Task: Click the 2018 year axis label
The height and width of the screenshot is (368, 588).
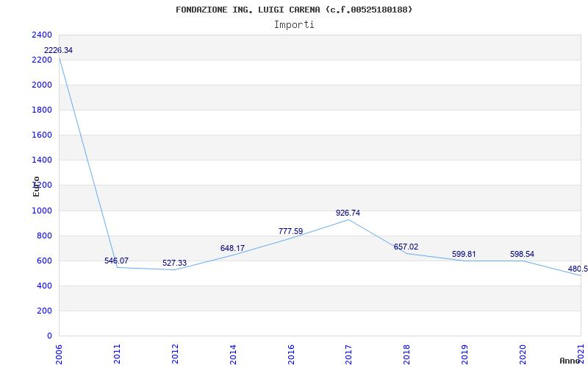Action: click(x=407, y=354)
